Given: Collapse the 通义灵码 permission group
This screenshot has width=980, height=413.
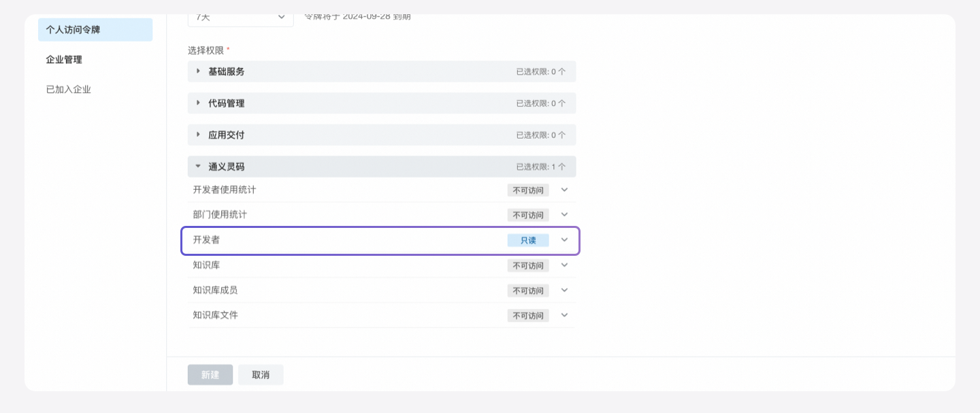Looking at the screenshot, I should (x=198, y=166).
